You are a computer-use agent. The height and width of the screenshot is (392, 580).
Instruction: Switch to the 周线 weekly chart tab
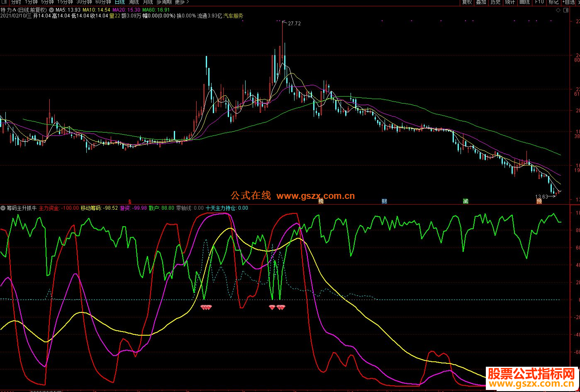[x=134, y=2]
